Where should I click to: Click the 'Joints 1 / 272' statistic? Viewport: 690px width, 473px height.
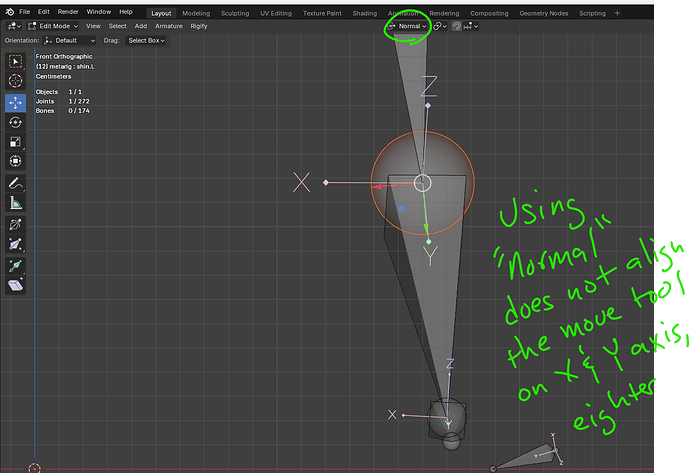point(62,101)
